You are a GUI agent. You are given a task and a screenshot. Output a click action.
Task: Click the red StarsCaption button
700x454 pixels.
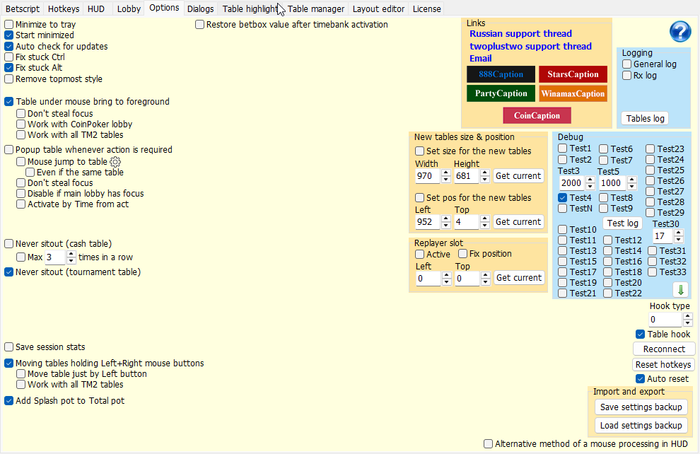[x=573, y=74]
